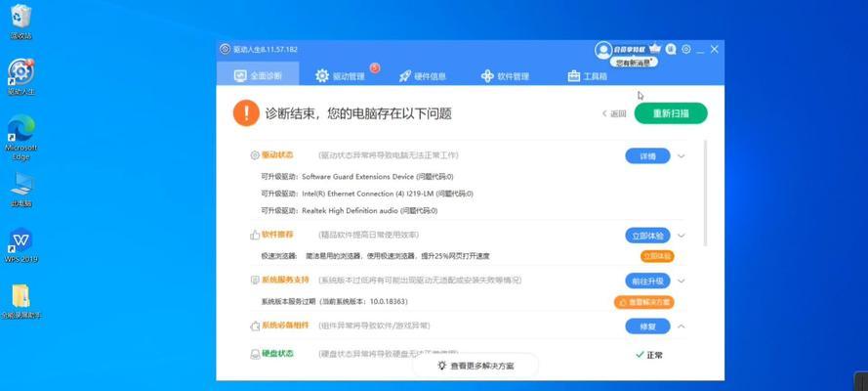Click the 前往升级 button
This screenshot has width=868, height=391.
647,281
